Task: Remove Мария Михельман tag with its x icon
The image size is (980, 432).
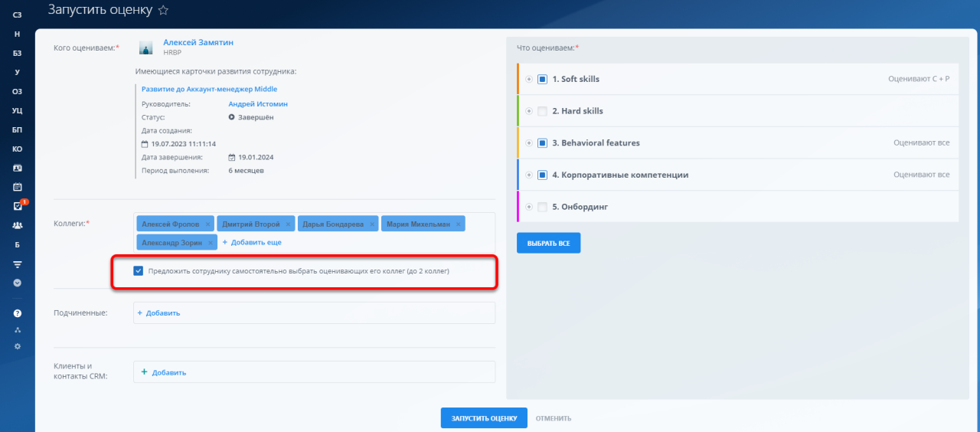Action: (x=459, y=224)
